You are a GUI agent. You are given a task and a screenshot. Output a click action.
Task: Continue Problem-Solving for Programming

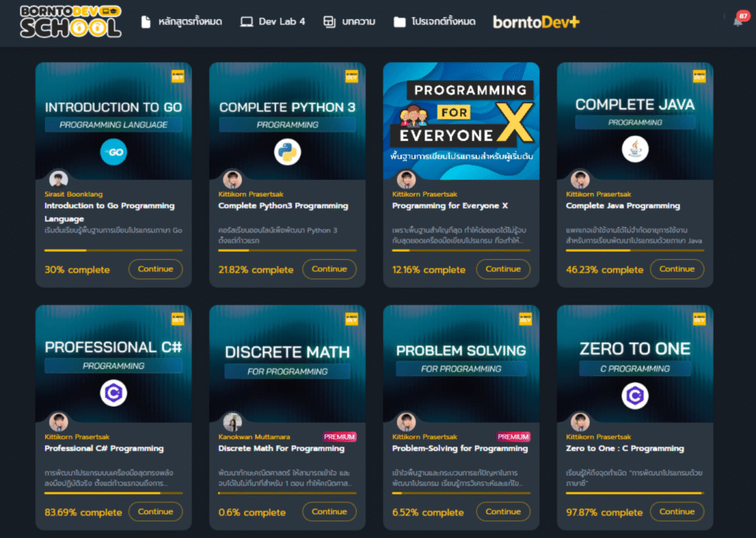pos(503,511)
